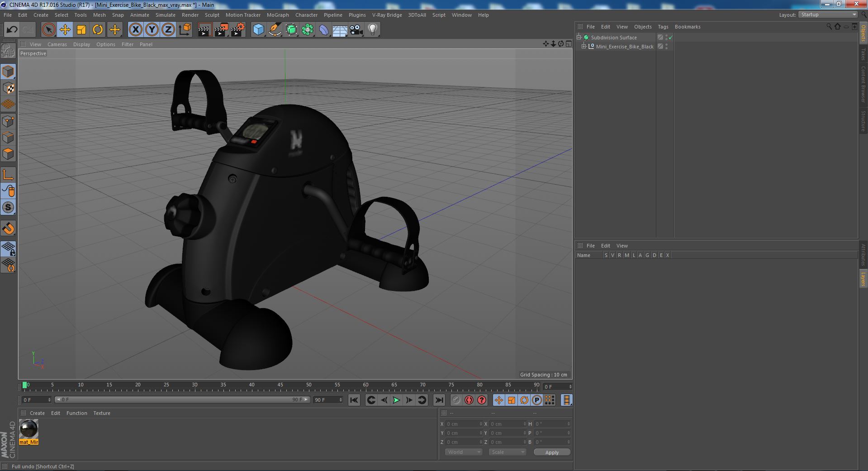Add a Cube primitive object
The width and height of the screenshot is (868, 471).
coord(258,30)
